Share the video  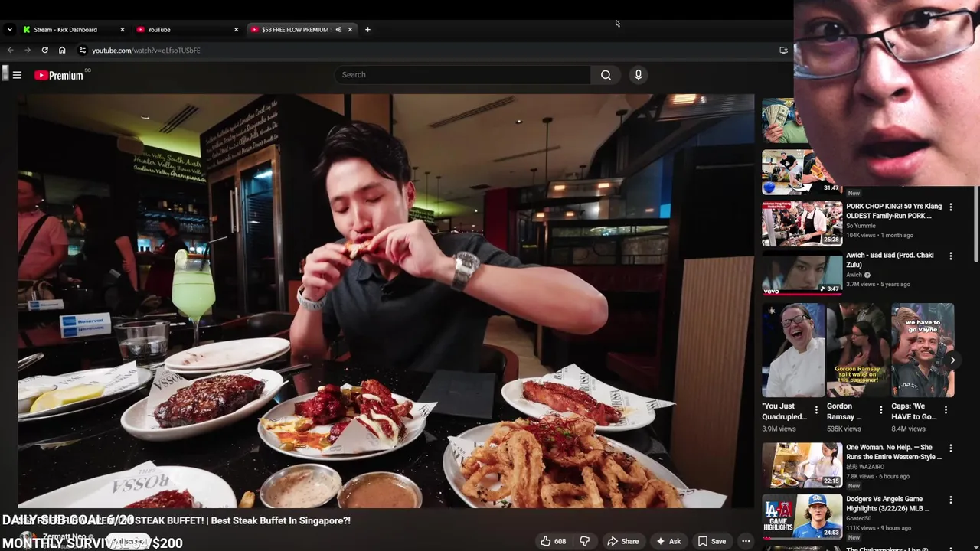coord(622,541)
